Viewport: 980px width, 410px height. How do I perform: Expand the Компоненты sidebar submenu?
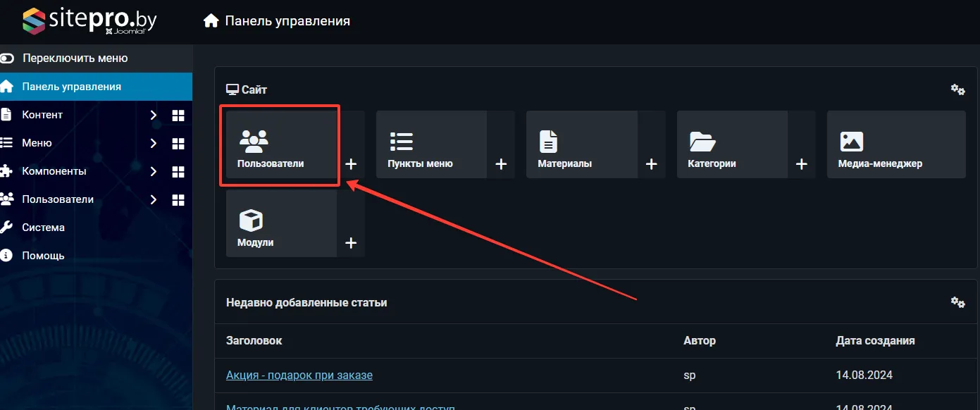[x=153, y=171]
